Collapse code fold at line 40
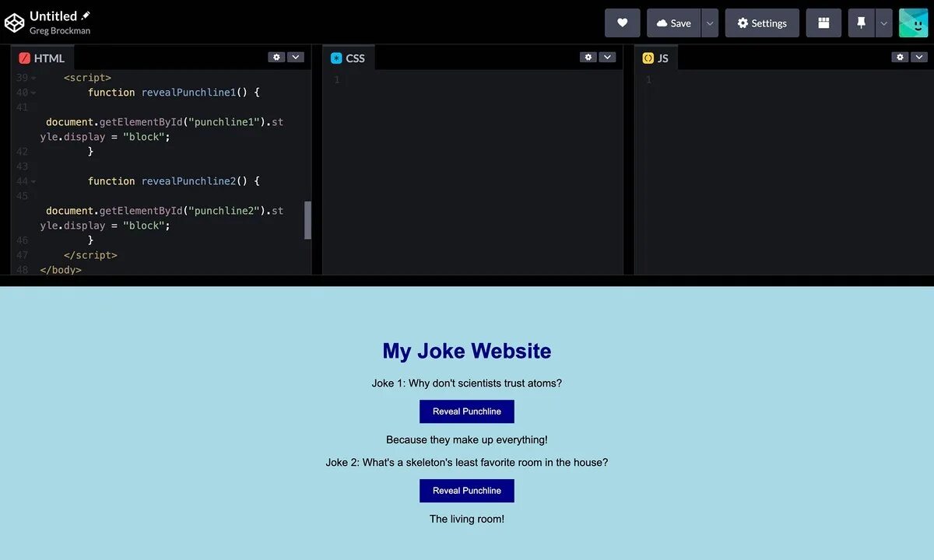 33,93
